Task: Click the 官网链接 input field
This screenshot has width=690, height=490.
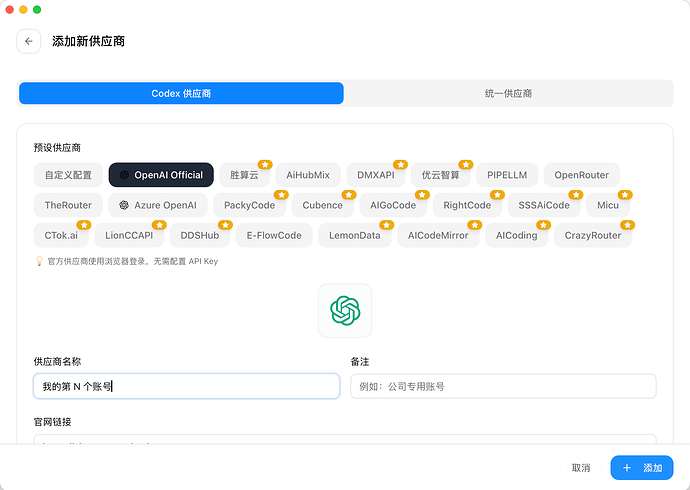Action: pos(345,439)
